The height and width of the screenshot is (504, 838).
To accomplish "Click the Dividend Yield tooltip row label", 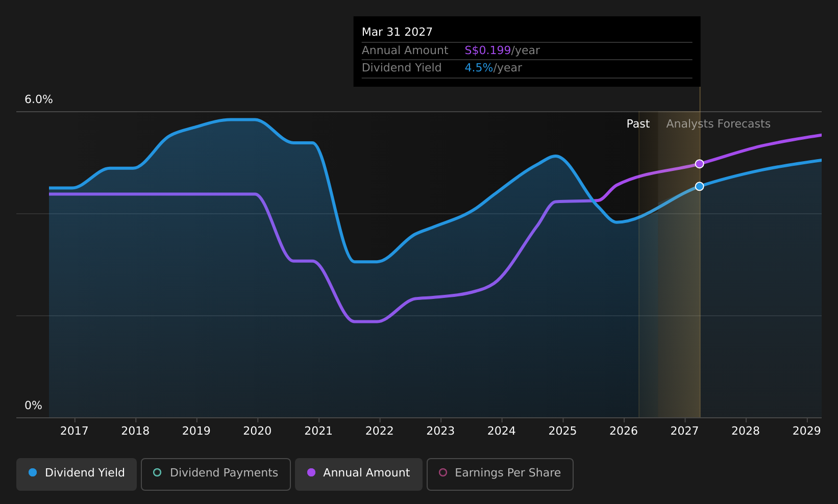I will (402, 68).
